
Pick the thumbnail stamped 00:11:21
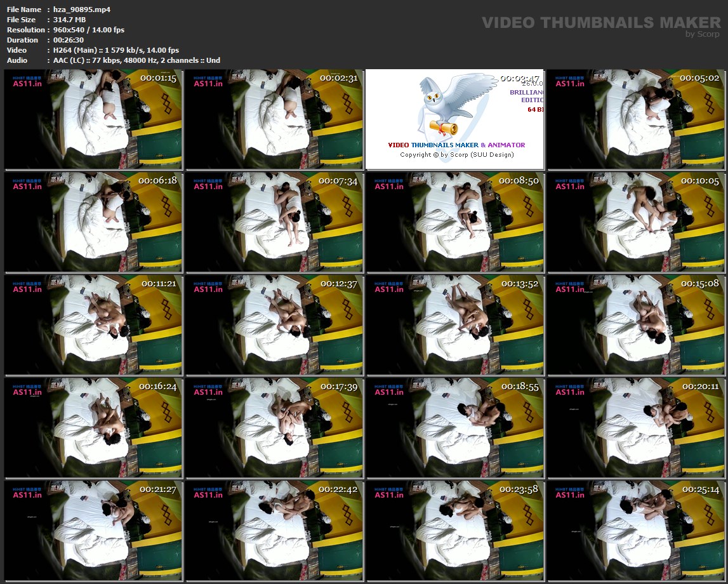[93, 325]
